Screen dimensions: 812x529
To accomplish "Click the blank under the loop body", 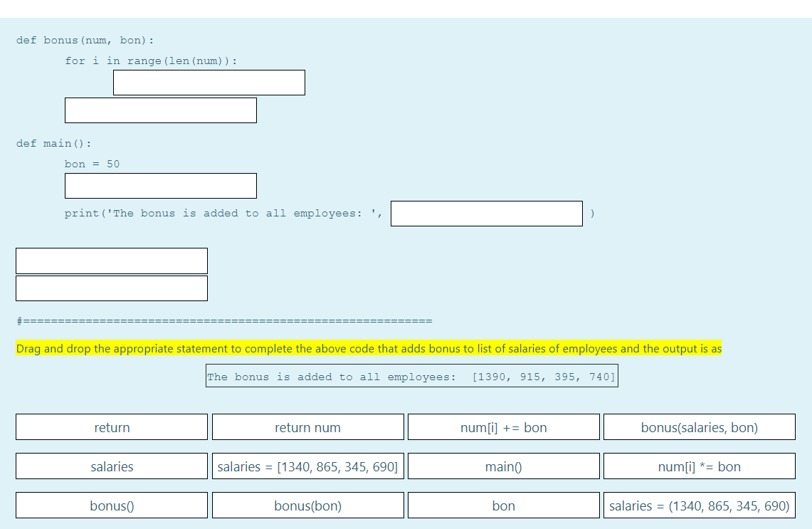I will (x=160, y=110).
